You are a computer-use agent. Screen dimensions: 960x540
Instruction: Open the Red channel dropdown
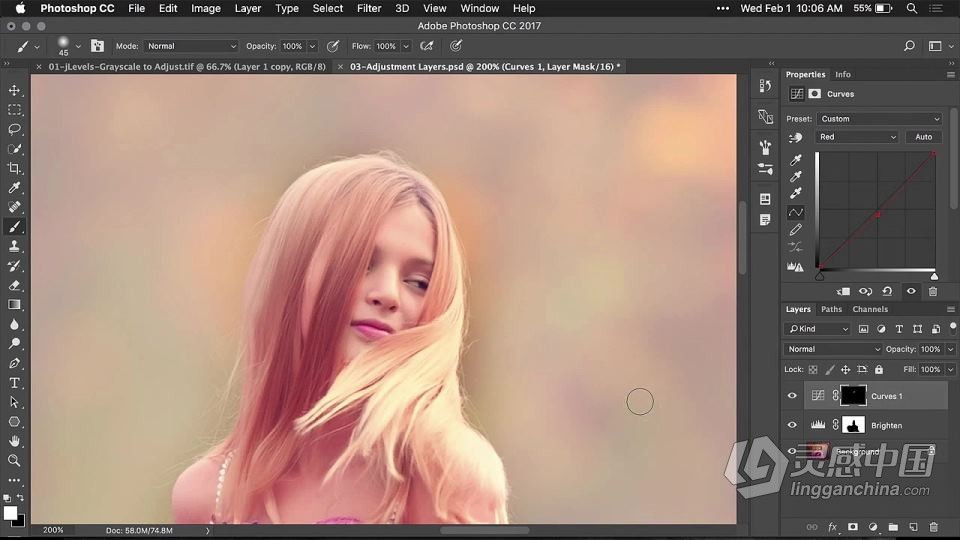click(x=857, y=137)
